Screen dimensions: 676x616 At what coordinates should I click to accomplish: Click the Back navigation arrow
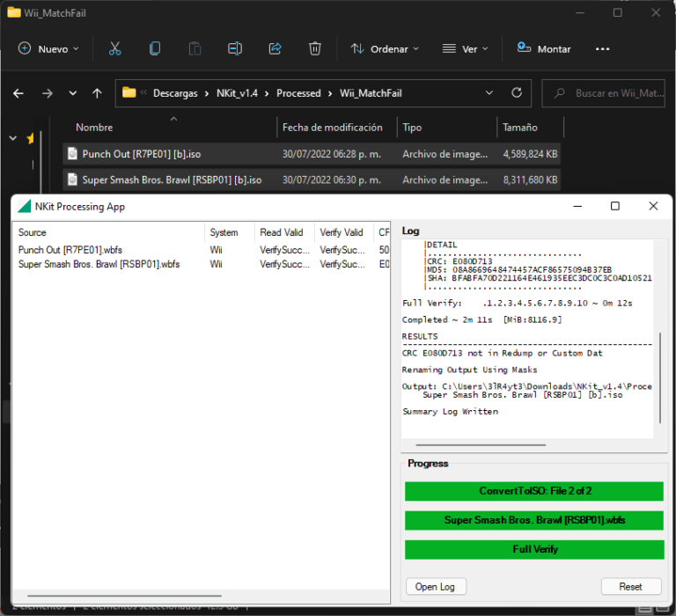[18, 92]
